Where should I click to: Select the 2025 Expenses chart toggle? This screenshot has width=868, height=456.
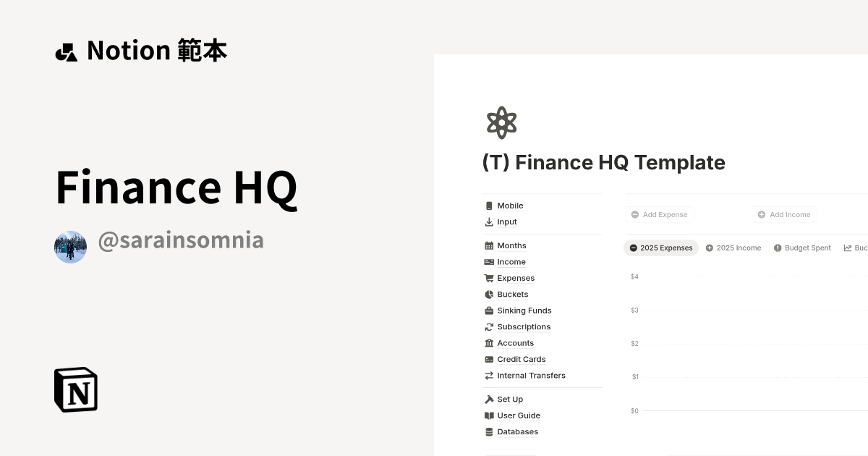tap(660, 248)
